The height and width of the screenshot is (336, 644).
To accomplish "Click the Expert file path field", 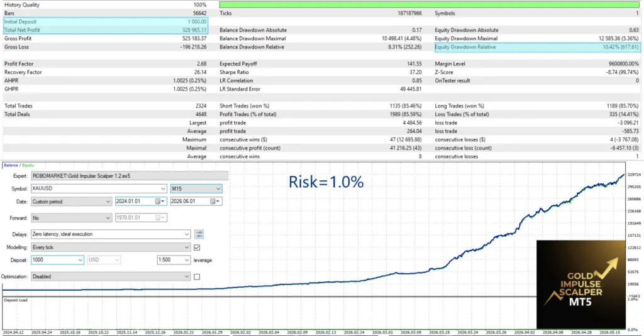I will [x=130, y=176].
